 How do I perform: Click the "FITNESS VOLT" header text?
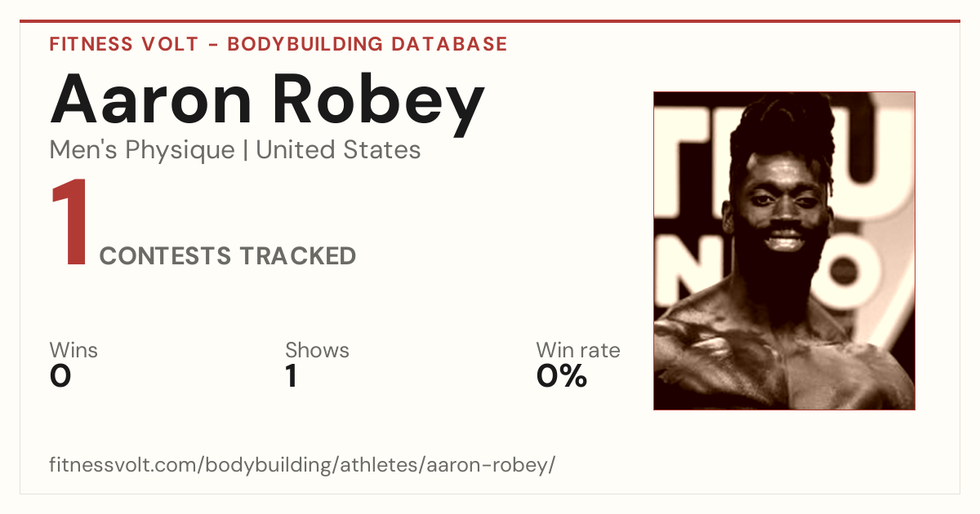(123, 44)
